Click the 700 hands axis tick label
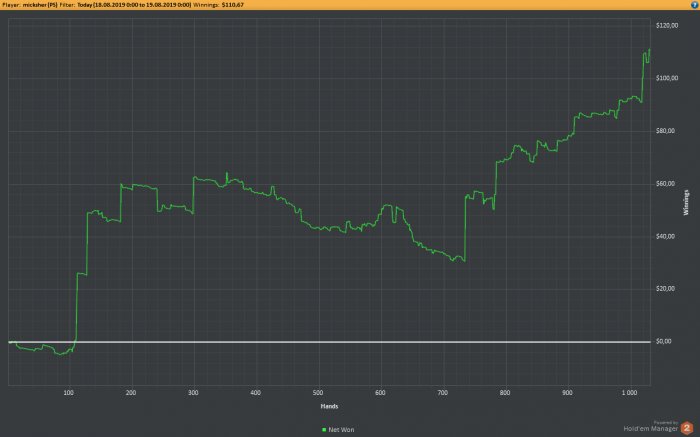Viewport: 700px width, 437px height. pos(442,393)
